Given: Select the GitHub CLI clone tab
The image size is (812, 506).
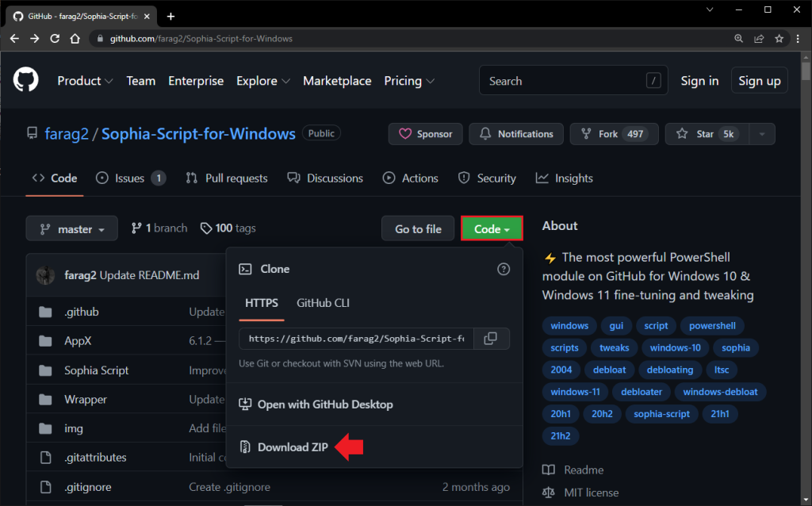Looking at the screenshot, I should (324, 303).
